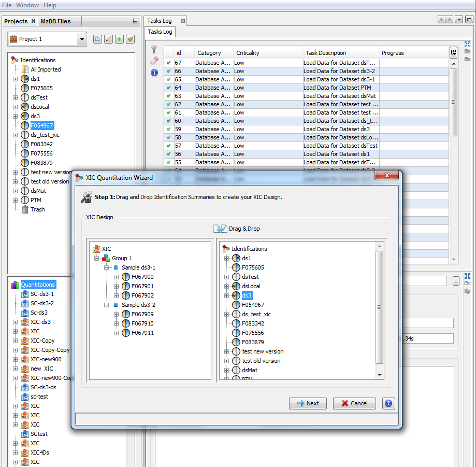
Task: Expand the F067900 node under Sample ds3-1
Action: point(117,277)
